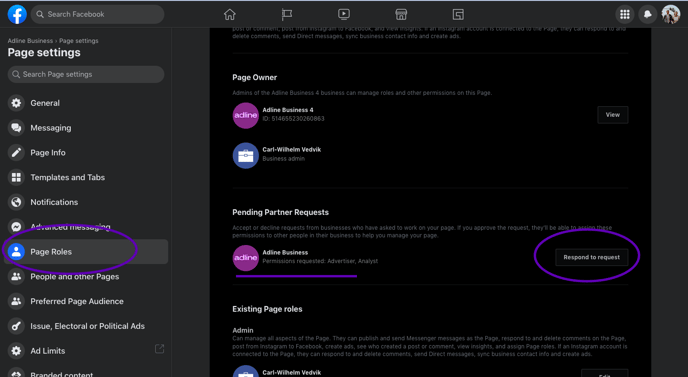Click the Notifications globe icon
This screenshot has width=688, height=377.
[x=16, y=202]
